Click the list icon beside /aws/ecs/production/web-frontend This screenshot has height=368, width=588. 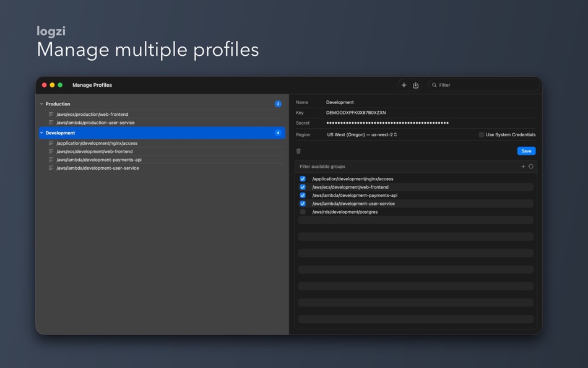50,114
